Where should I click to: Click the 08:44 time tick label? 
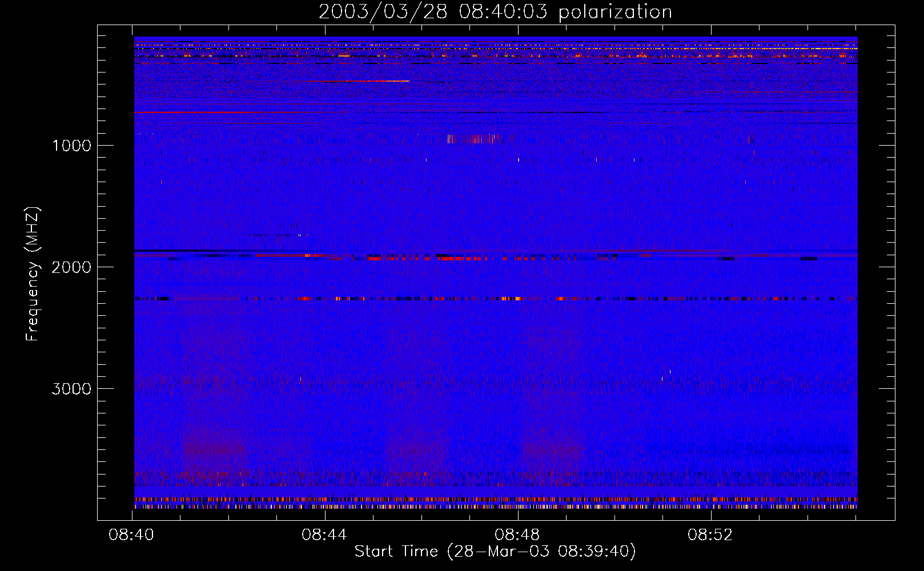[324, 535]
